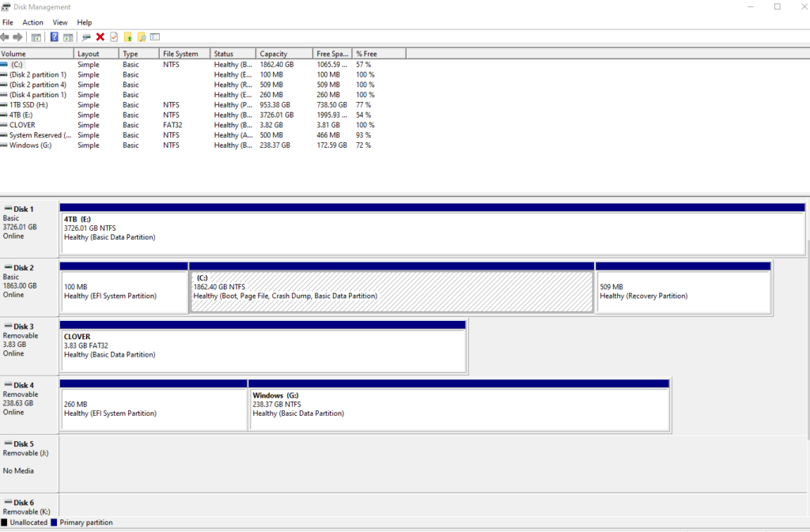The height and width of the screenshot is (532, 810).
Task: Click the Properties checkmark document icon
Action: pos(114,37)
